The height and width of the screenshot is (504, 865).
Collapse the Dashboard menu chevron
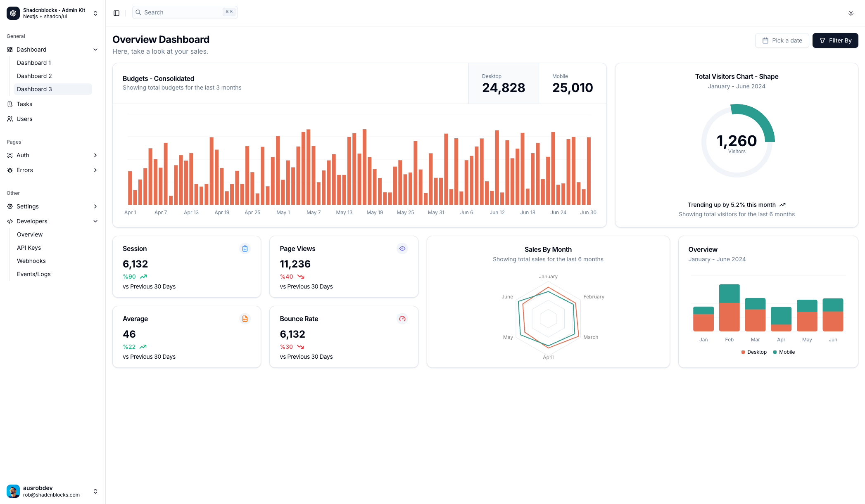point(95,50)
